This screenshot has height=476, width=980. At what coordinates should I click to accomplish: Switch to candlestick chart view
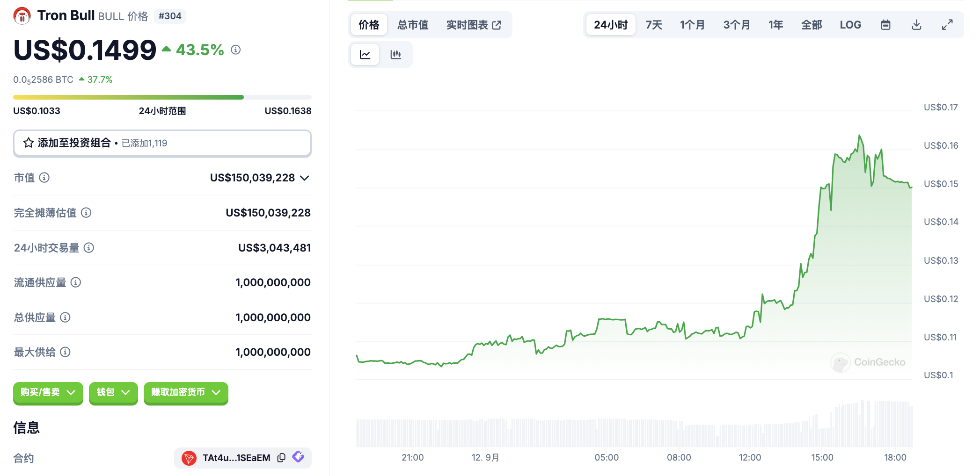(x=395, y=55)
